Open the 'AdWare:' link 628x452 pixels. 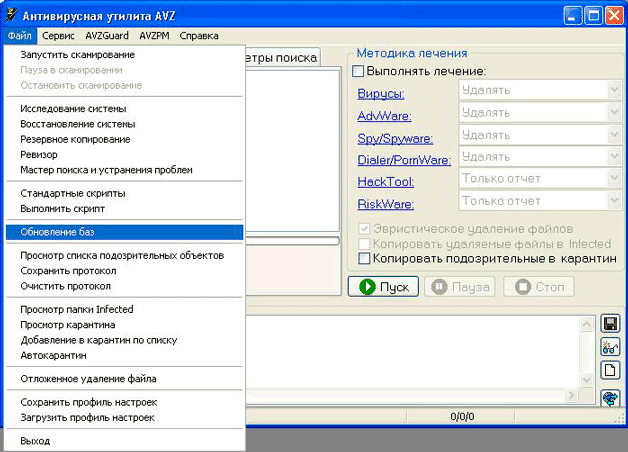tap(384, 116)
